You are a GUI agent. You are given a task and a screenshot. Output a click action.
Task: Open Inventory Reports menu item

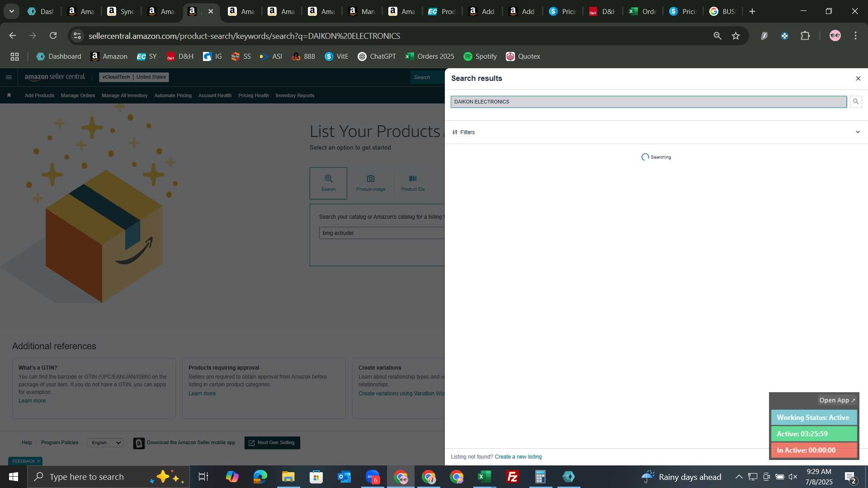[x=295, y=95]
